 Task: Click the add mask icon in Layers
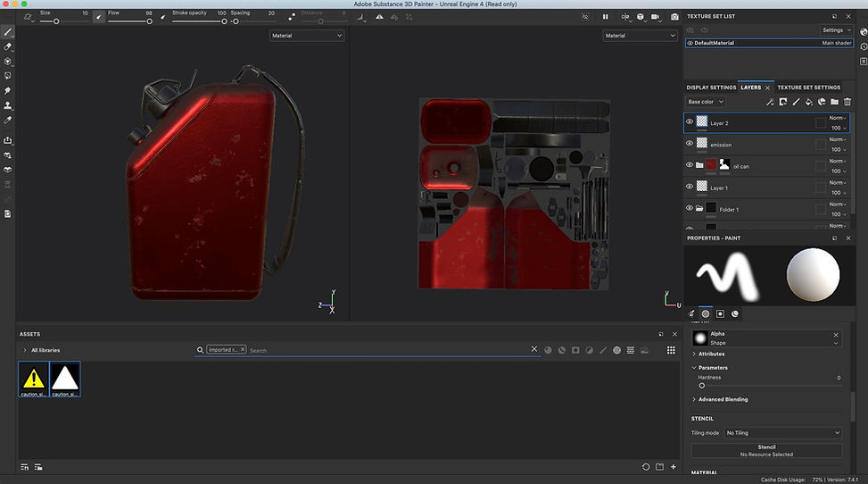[x=782, y=102]
